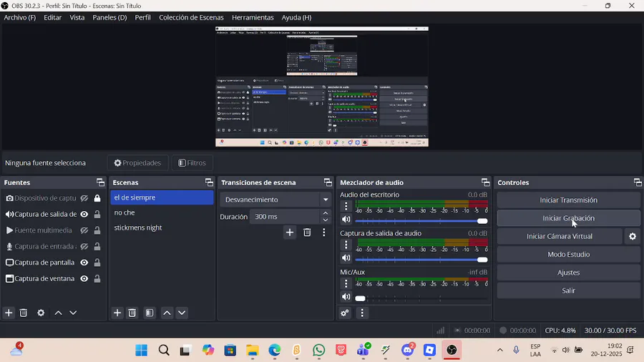644x362 pixels.
Task: Open options dots for Audio del escritorio
Action: (x=346, y=205)
